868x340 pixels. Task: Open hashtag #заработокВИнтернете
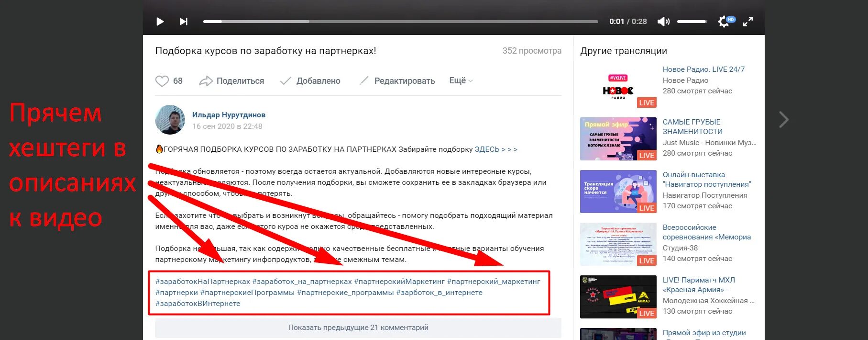click(x=198, y=304)
